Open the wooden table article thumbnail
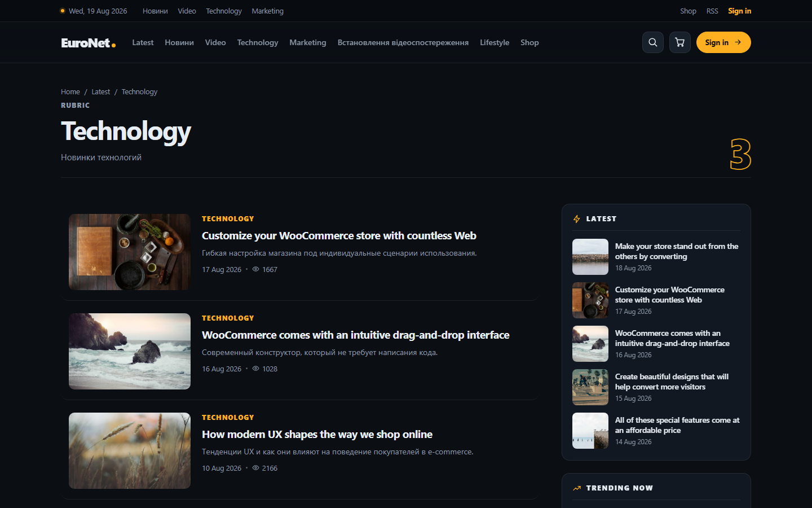 [130, 252]
